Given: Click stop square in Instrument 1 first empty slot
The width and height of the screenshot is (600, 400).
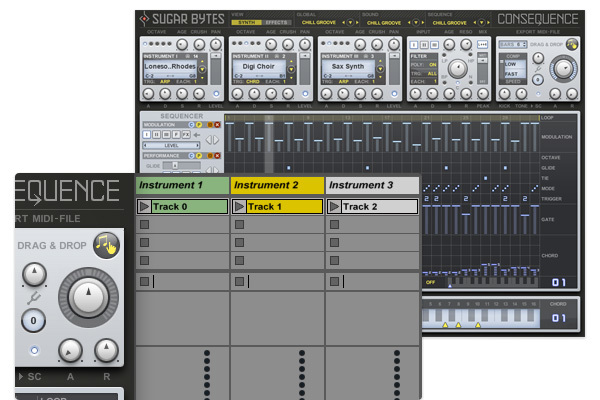Looking at the screenshot, I should [145, 225].
